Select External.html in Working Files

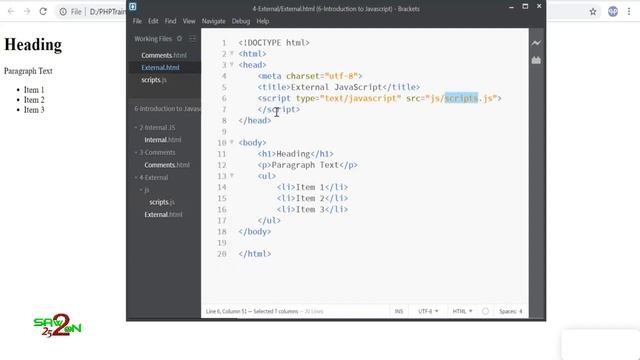(160, 68)
